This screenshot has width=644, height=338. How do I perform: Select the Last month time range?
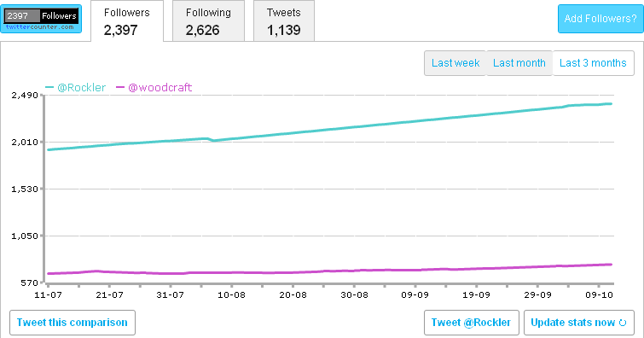pyautogui.click(x=519, y=63)
